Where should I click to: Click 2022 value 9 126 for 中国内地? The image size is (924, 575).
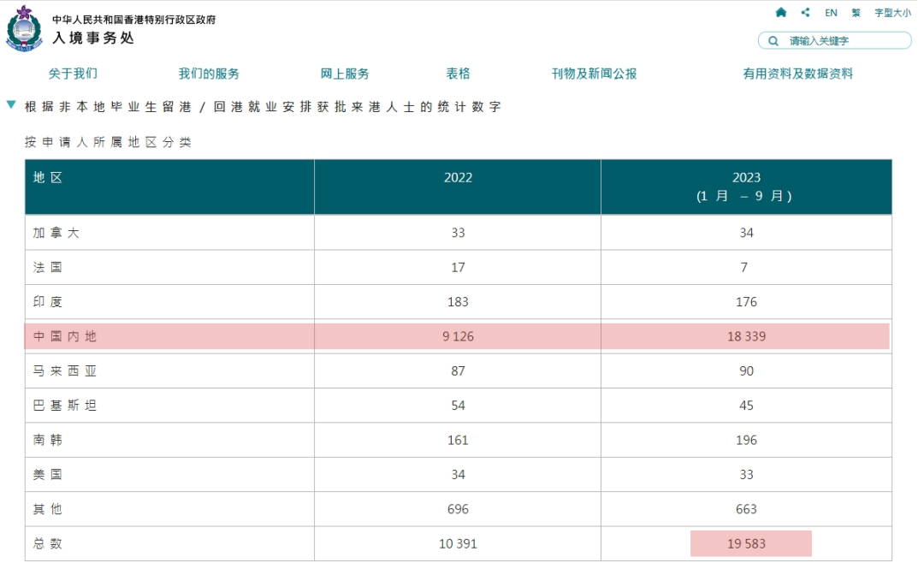(x=458, y=336)
